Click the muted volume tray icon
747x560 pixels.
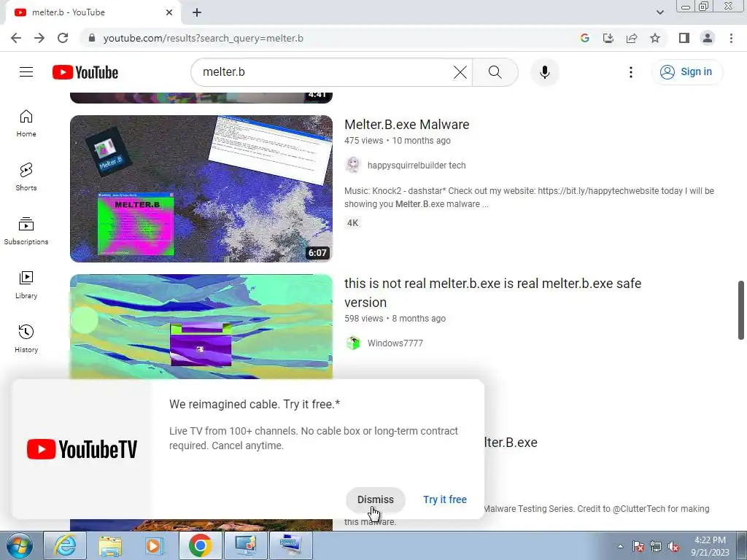[673, 547]
